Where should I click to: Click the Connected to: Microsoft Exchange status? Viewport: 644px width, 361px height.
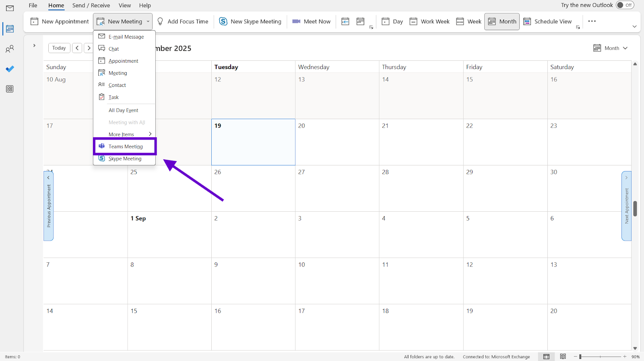click(496, 357)
